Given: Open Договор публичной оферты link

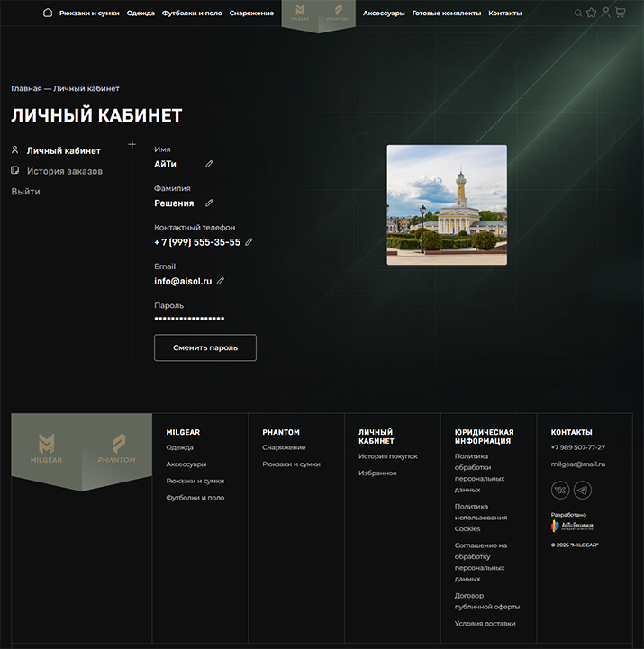Looking at the screenshot, I should point(487,601).
